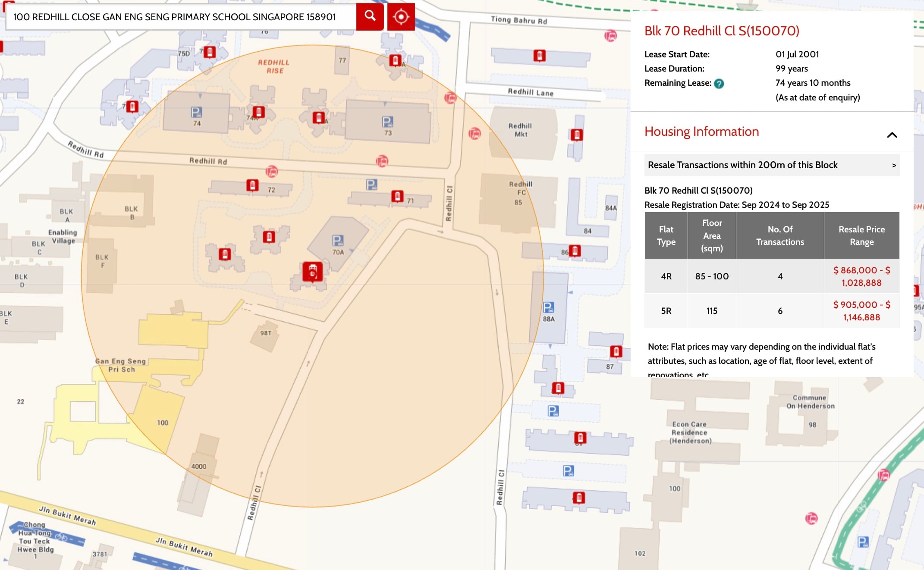
Task: Click the Remaining Lease help question icon
Action: click(719, 84)
